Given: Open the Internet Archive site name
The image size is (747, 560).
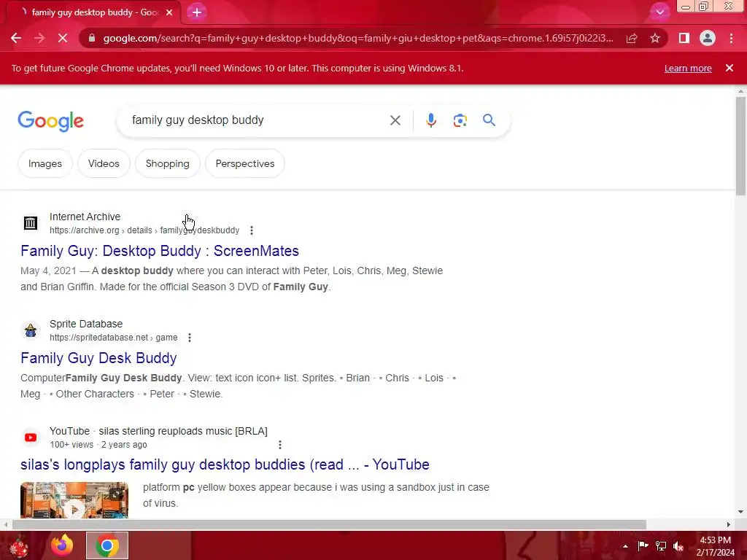Looking at the screenshot, I should click(x=85, y=217).
